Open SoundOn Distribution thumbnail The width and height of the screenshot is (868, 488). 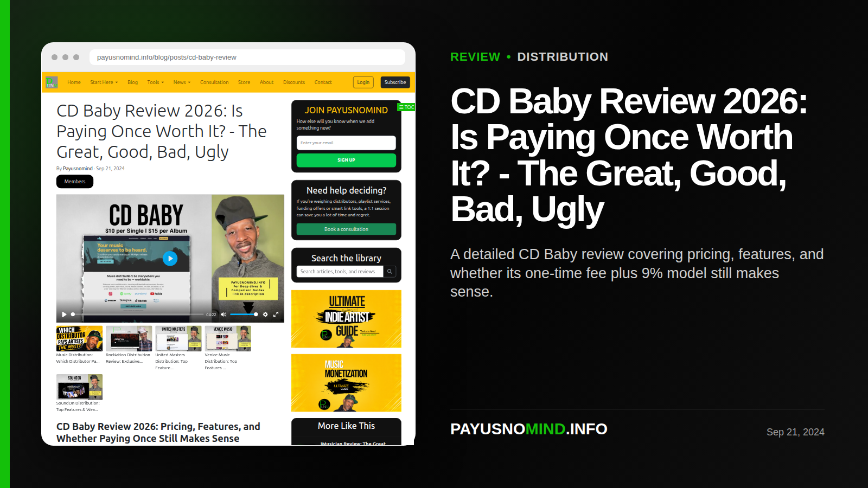point(79,387)
